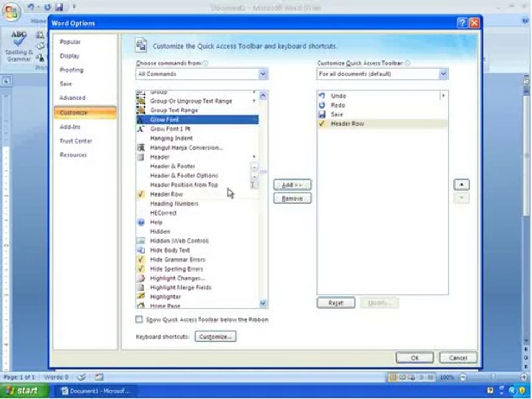The width and height of the screenshot is (532, 399).
Task: Click Undo icon in Word title bar
Action: click(30, 7)
